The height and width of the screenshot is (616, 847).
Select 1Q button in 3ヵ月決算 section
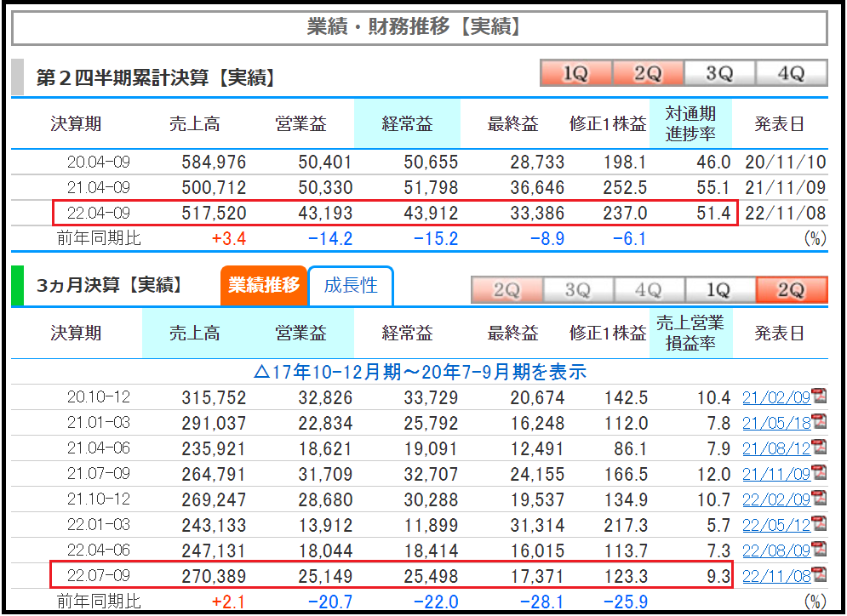719,290
